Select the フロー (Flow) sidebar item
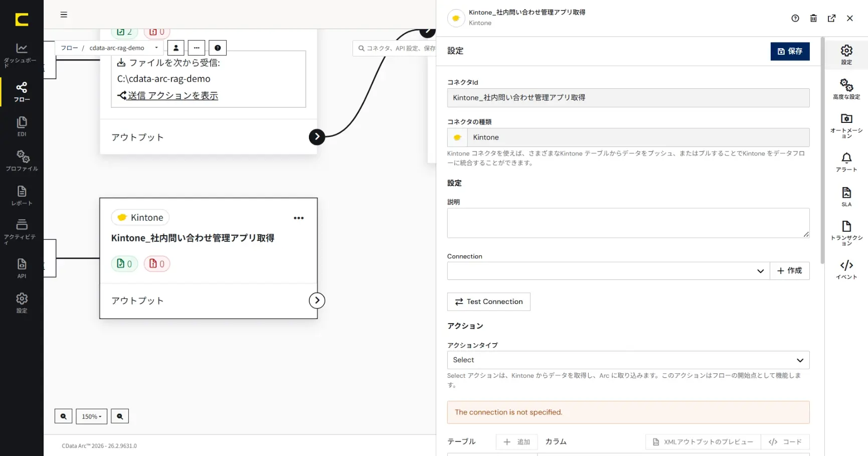 [x=22, y=92]
